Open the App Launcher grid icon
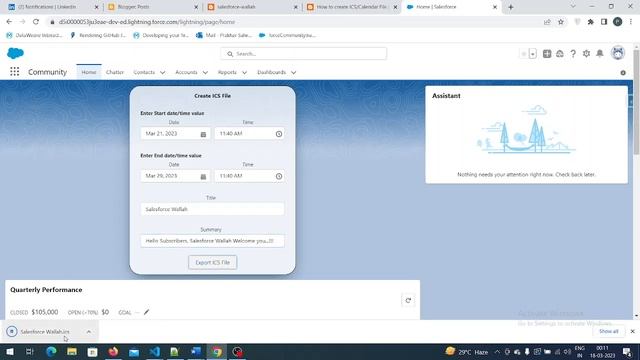This screenshot has width=640, height=360. click(x=15, y=72)
